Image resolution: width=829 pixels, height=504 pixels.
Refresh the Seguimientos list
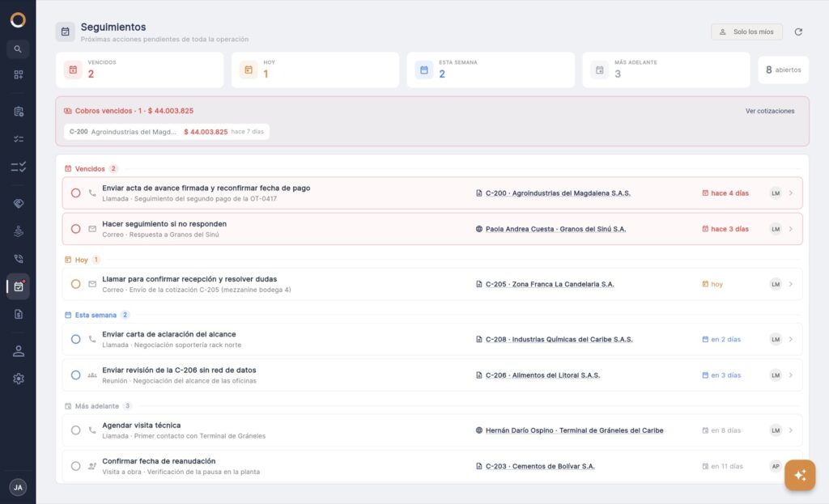click(x=798, y=32)
